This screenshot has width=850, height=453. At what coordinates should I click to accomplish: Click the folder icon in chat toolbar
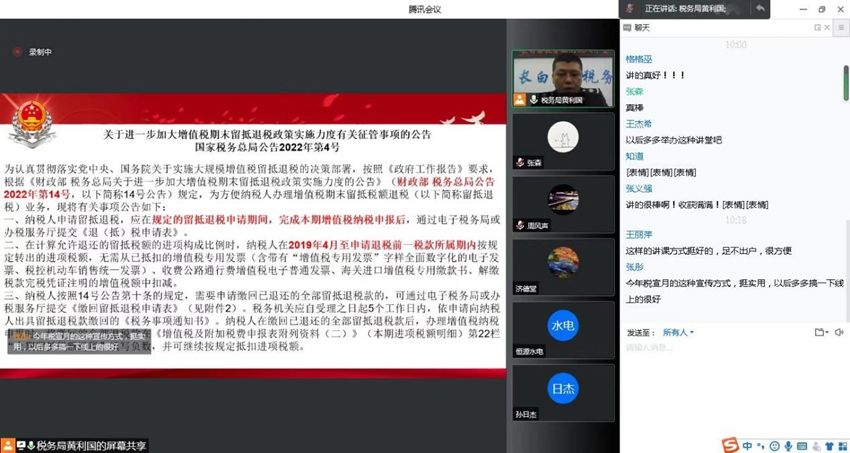click(820, 331)
